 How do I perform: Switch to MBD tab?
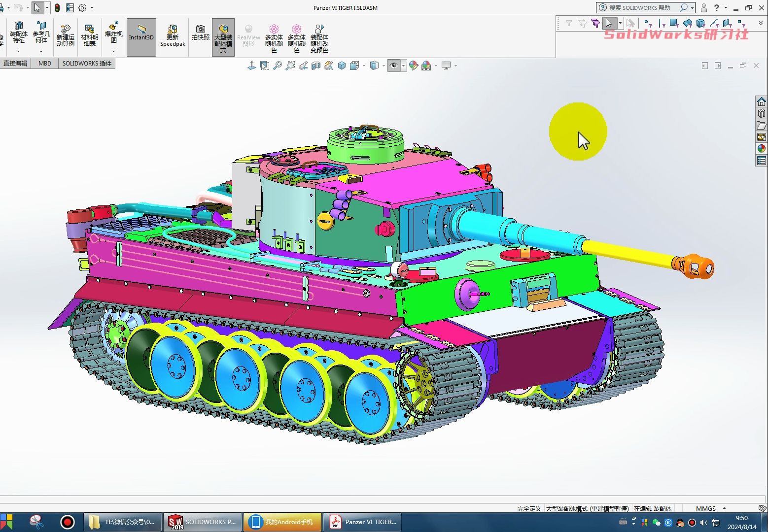45,64
